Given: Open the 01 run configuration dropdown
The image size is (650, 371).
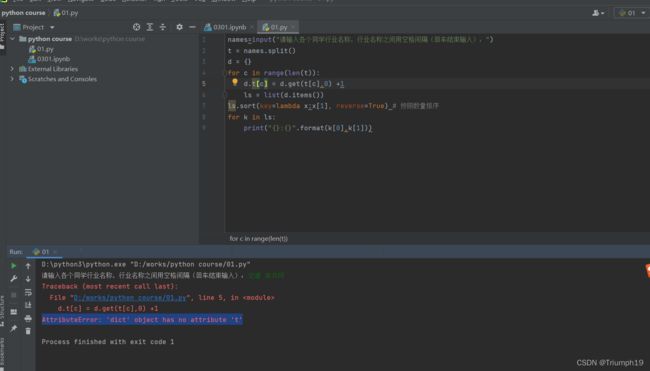Looking at the screenshot, I should point(632,13).
